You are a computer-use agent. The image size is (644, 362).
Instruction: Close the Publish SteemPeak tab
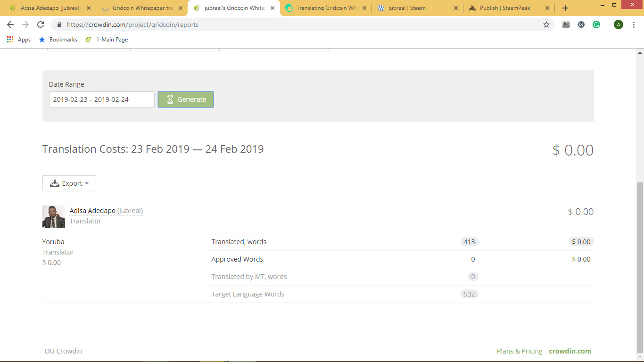tap(547, 8)
